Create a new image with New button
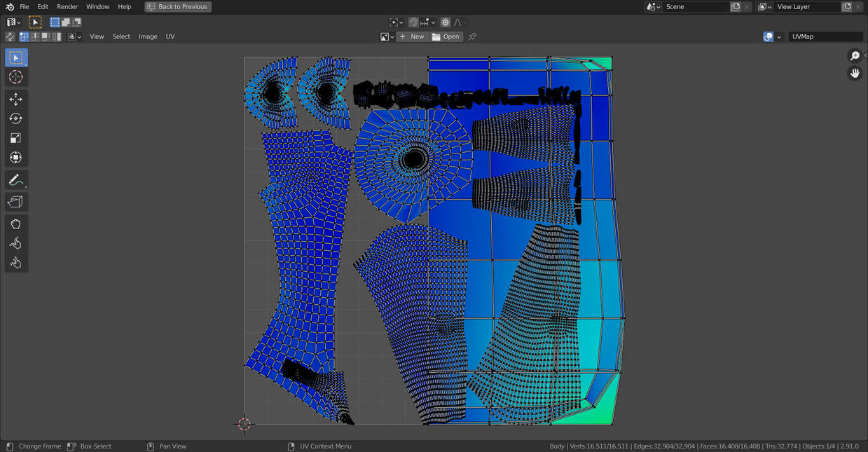868x452 pixels. pyautogui.click(x=412, y=36)
